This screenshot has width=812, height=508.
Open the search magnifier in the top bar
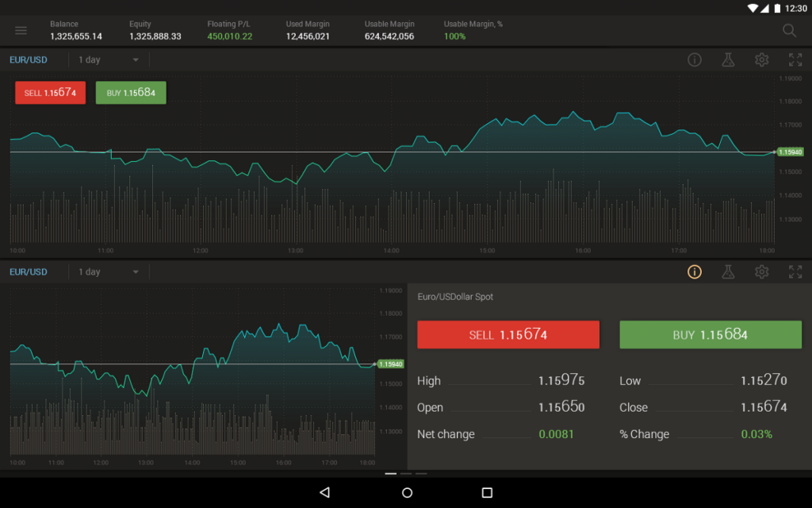click(x=789, y=29)
